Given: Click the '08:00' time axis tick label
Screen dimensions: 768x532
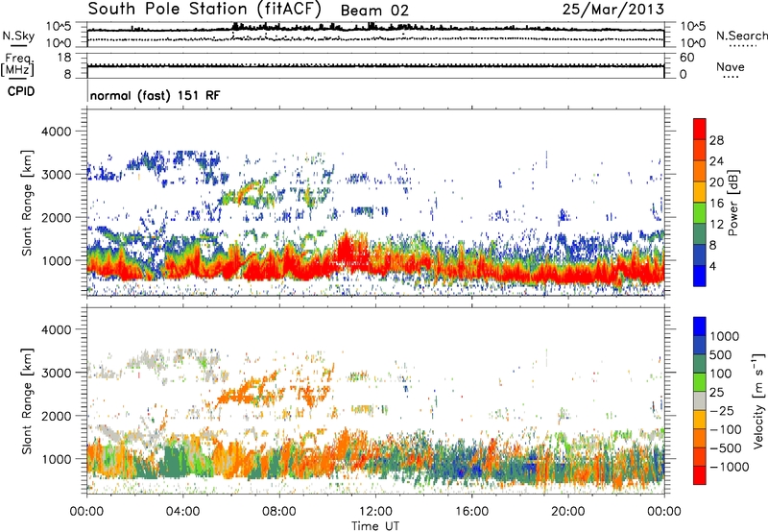Looking at the screenshot, I should [x=279, y=512].
